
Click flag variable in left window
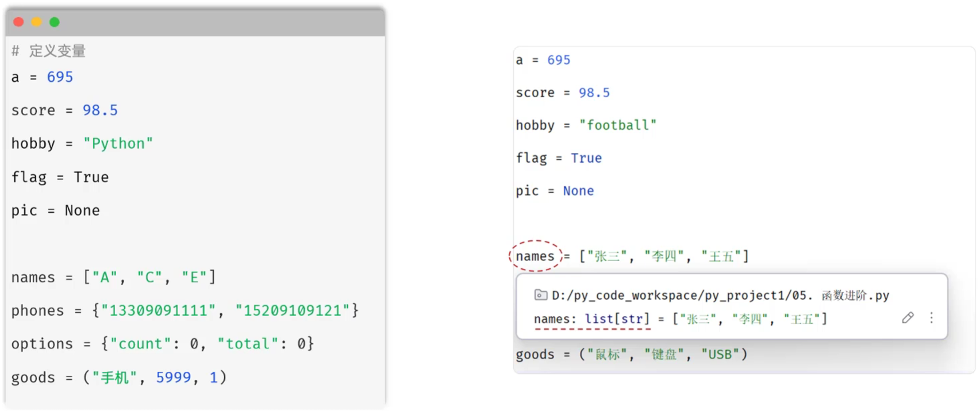pos(29,177)
